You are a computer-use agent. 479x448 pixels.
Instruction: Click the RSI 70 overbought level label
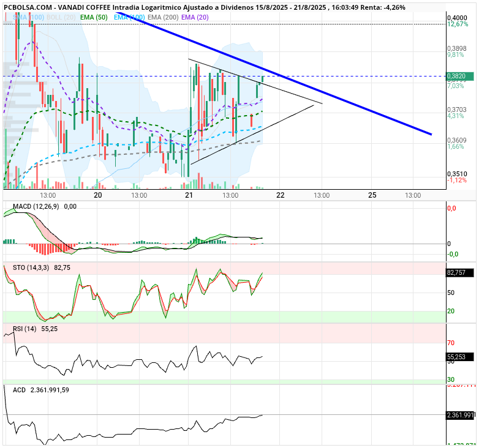click(451, 343)
